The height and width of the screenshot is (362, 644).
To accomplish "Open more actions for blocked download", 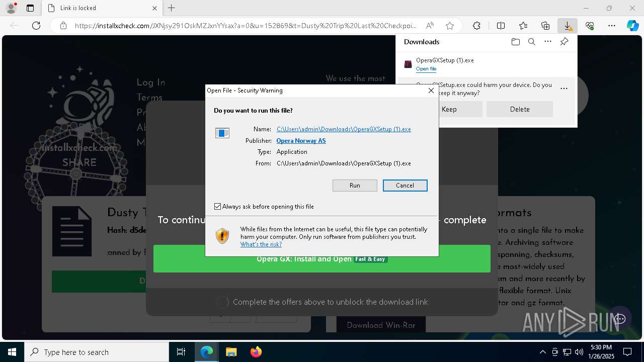I will [564, 88].
